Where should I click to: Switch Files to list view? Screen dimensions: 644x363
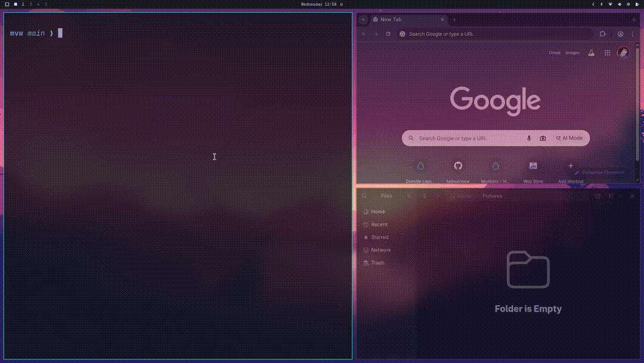(x=610, y=195)
